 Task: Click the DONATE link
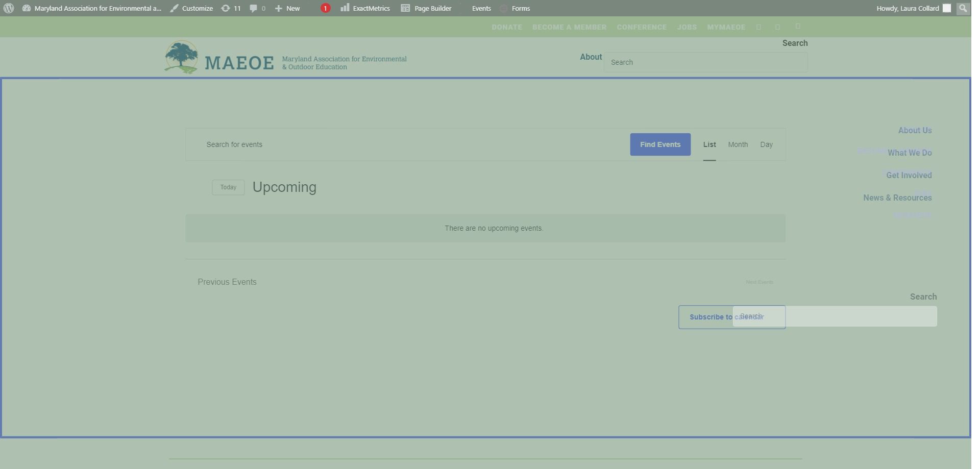(506, 27)
